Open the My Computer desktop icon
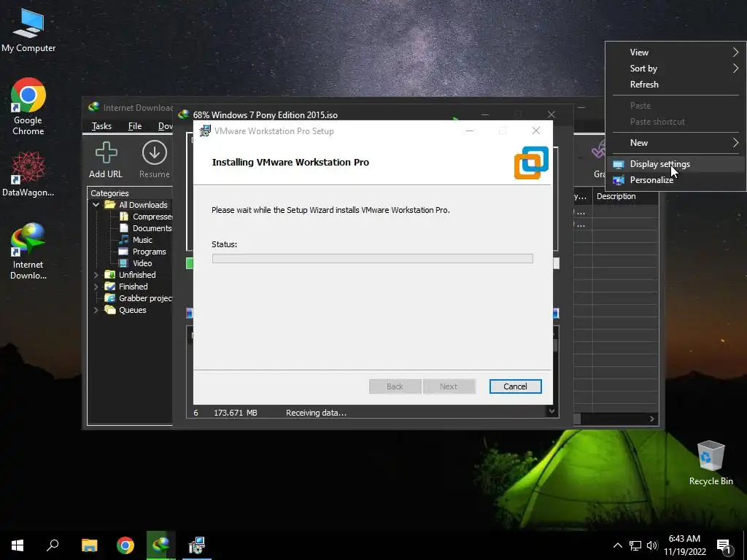This screenshot has width=747, height=560. (28, 29)
